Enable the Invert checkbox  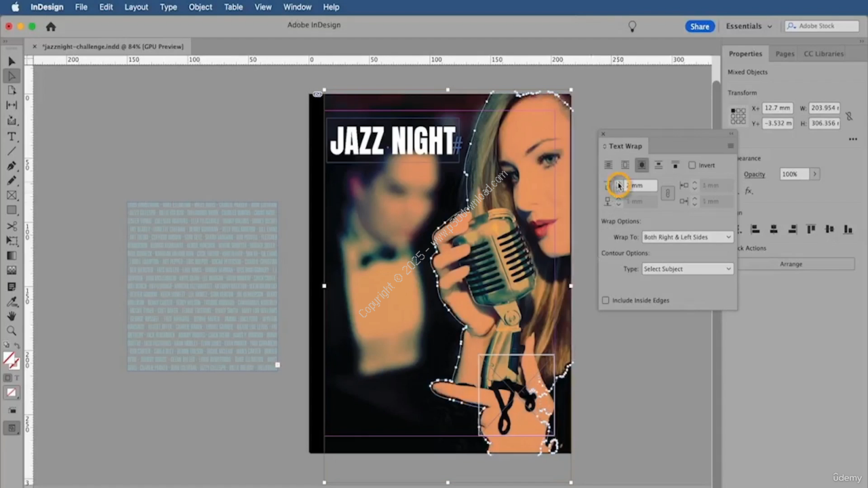[x=692, y=165]
